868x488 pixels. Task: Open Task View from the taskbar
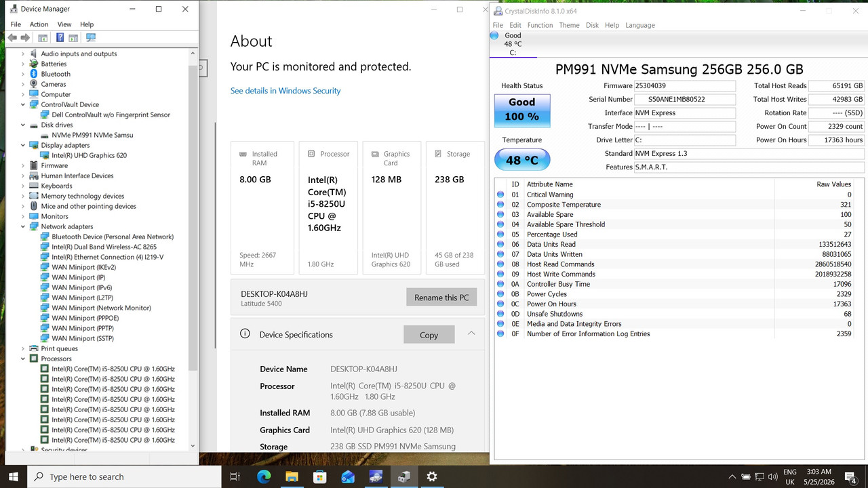(235, 476)
